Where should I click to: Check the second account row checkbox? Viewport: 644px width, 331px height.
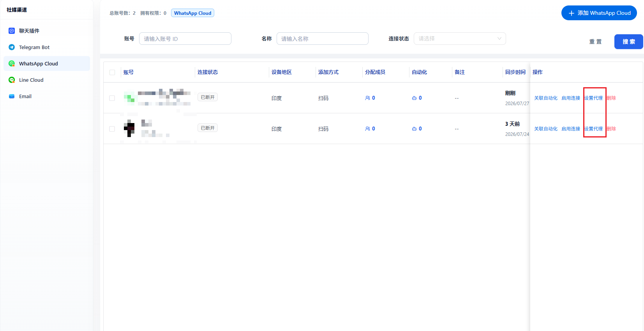click(x=112, y=129)
